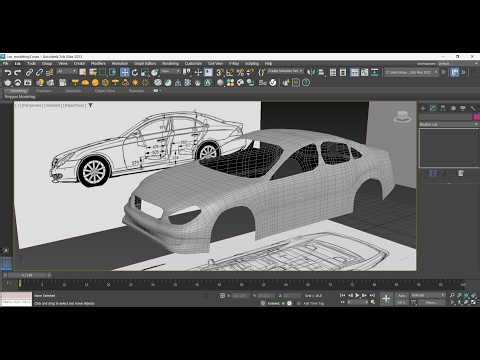The height and width of the screenshot is (360, 480).
Task: Switch to the Hierarchy panel tab
Action: pos(443,108)
